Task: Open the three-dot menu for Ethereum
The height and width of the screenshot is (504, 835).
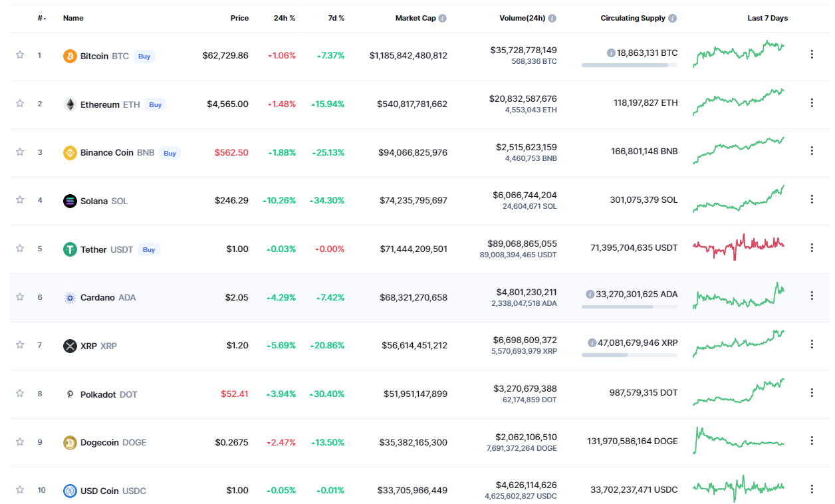Action: [x=812, y=103]
